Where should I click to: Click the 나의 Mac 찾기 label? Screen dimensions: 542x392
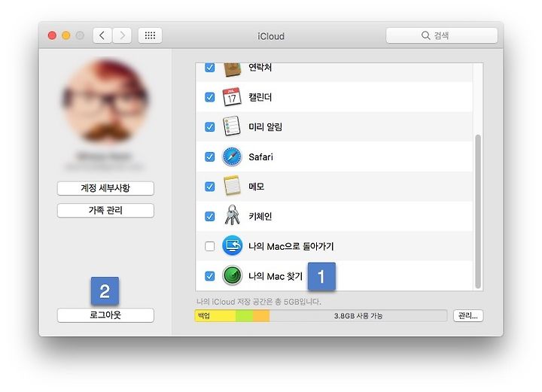(276, 276)
